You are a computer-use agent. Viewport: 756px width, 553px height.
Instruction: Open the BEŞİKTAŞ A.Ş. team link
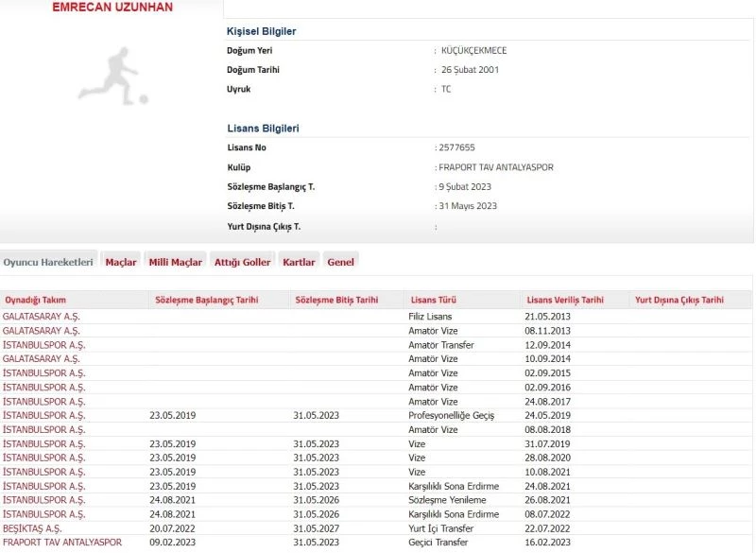(x=32, y=528)
